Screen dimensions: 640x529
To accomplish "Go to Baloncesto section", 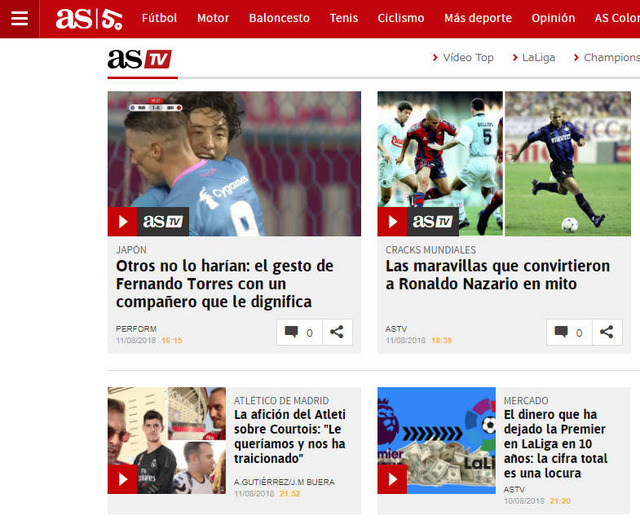I will [x=279, y=18].
